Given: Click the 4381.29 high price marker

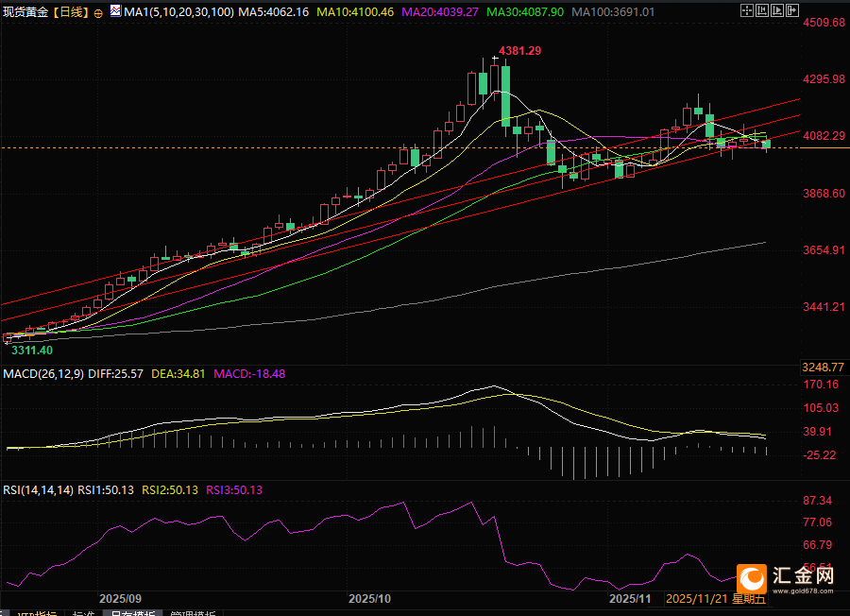Looking at the screenshot, I should pos(519,51).
